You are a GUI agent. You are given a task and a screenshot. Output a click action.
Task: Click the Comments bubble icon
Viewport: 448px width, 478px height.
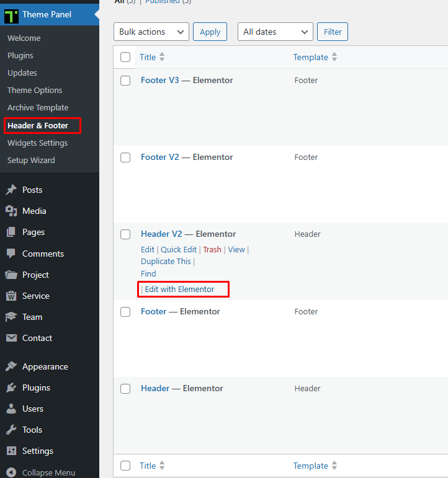click(x=11, y=254)
